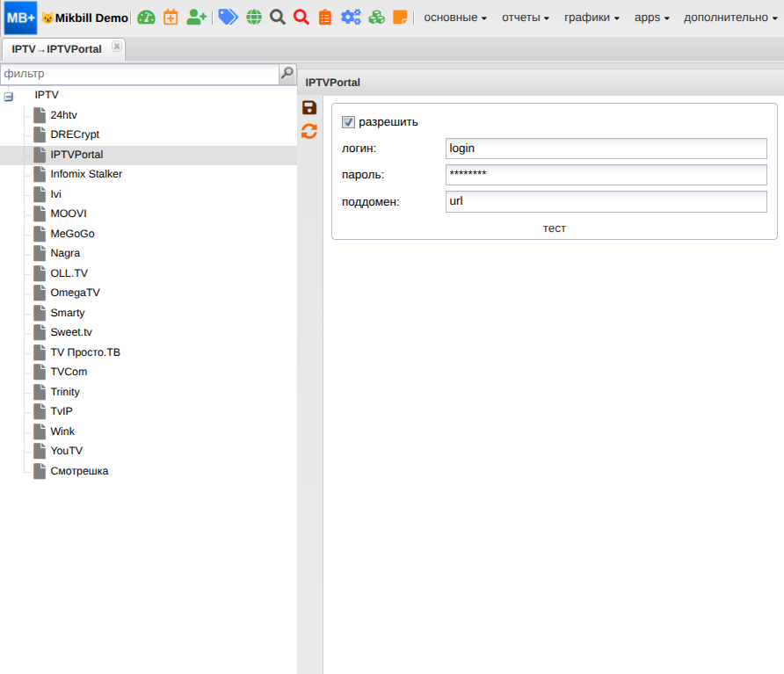Open the основные dropdown menu
Image resolution: width=784 pixels, height=674 pixels.
coord(455,18)
